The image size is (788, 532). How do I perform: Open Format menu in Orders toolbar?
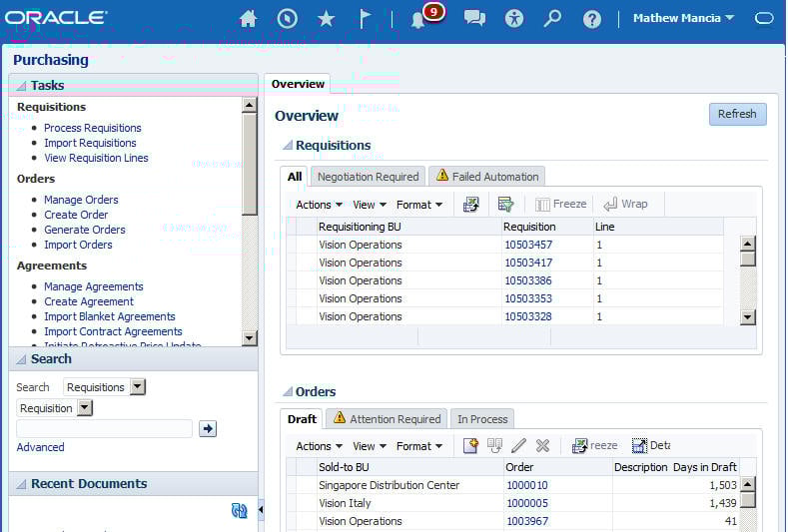419,446
